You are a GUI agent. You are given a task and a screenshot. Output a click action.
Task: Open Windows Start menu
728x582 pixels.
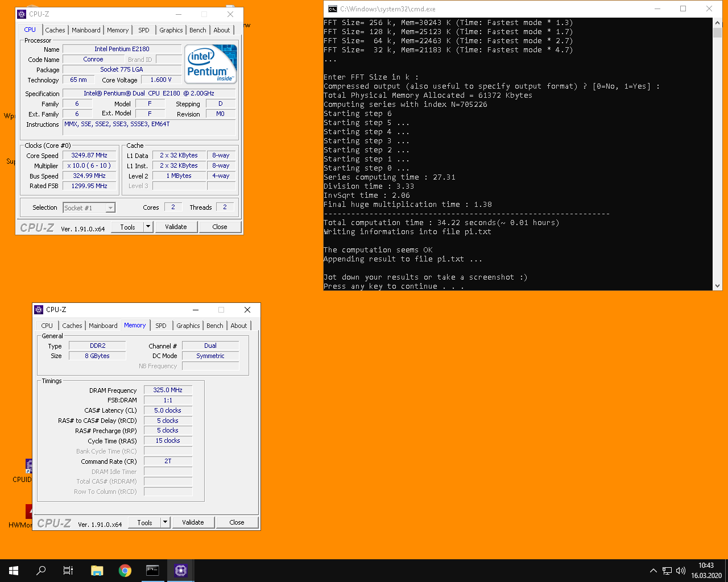(14, 571)
